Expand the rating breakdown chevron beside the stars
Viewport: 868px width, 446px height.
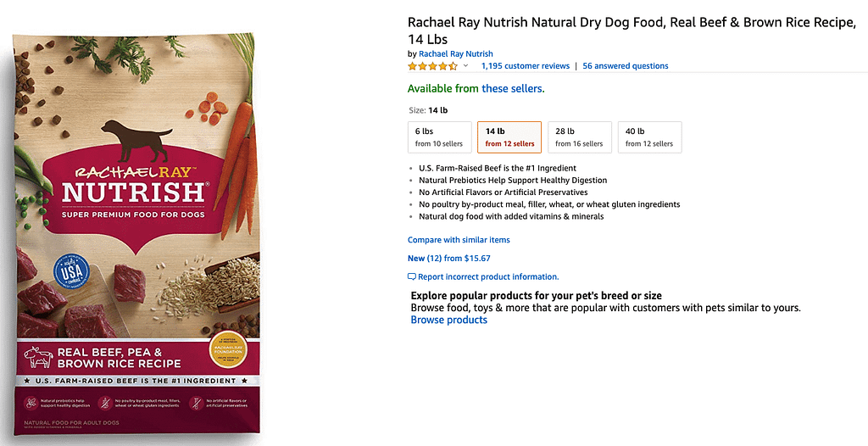point(465,66)
